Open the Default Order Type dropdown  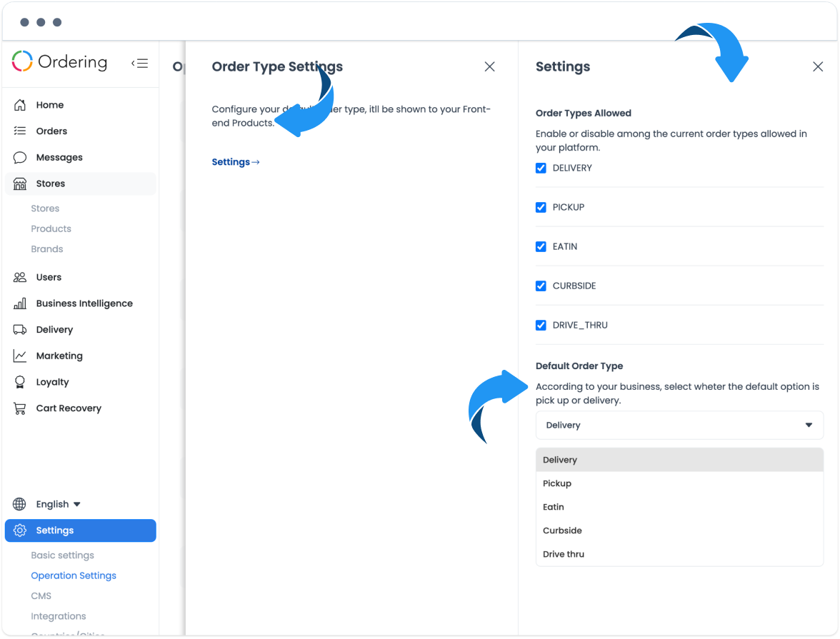pyautogui.click(x=679, y=426)
